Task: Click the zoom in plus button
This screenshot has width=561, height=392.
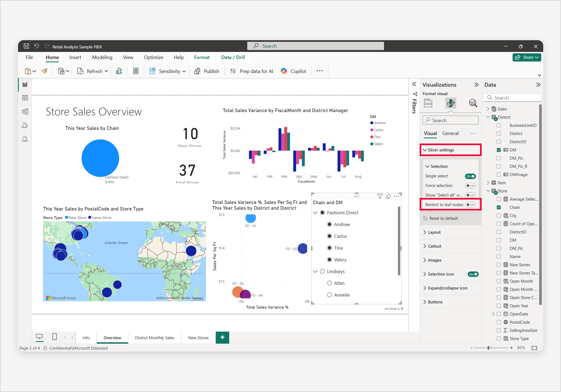Action: point(511,348)
